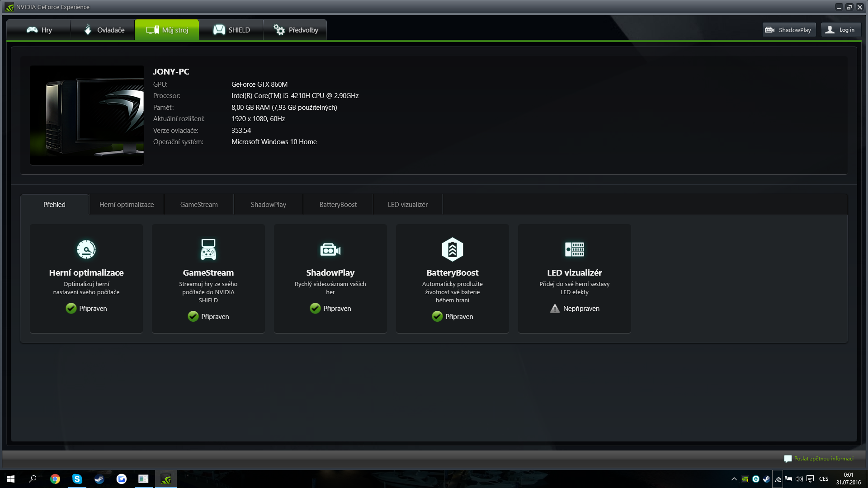
Task: Open the Hry tab
Action: pos(39,30)
